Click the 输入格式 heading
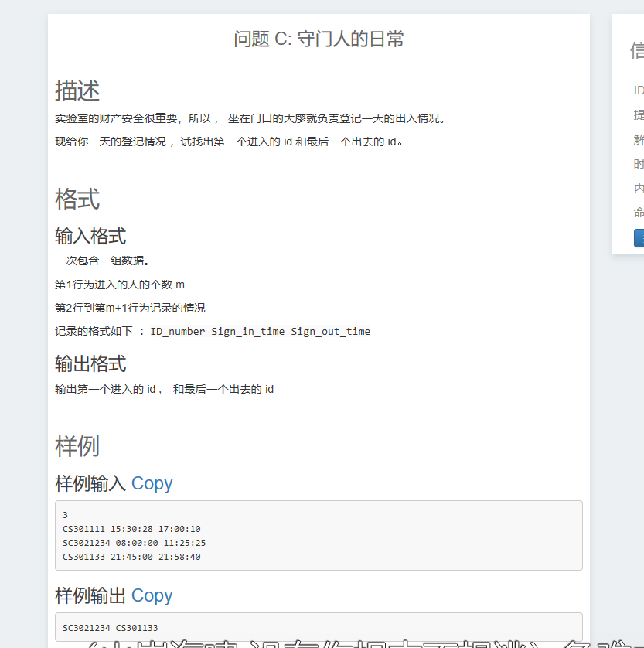644x648 pixels. (90, 237)
